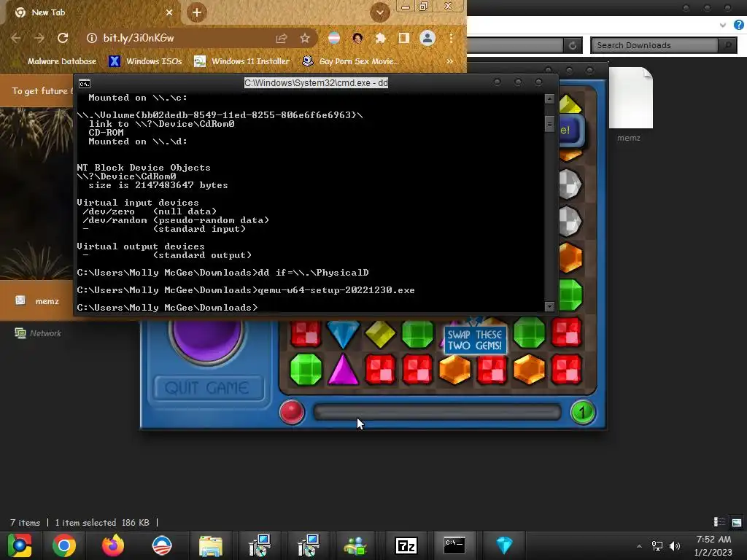Toggle the Chrome side panel
This screenshot has height=560, width=747.
click(x=403, y=38)
